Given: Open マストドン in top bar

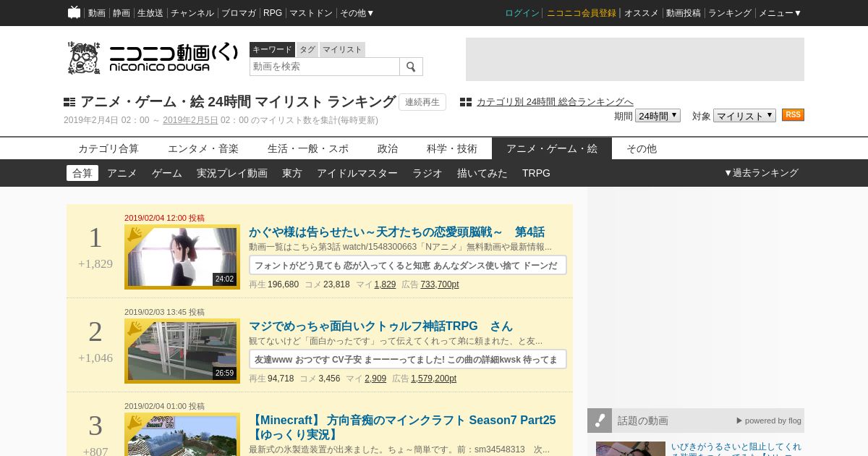Looking at the screenshot, I should click(311, 13).
